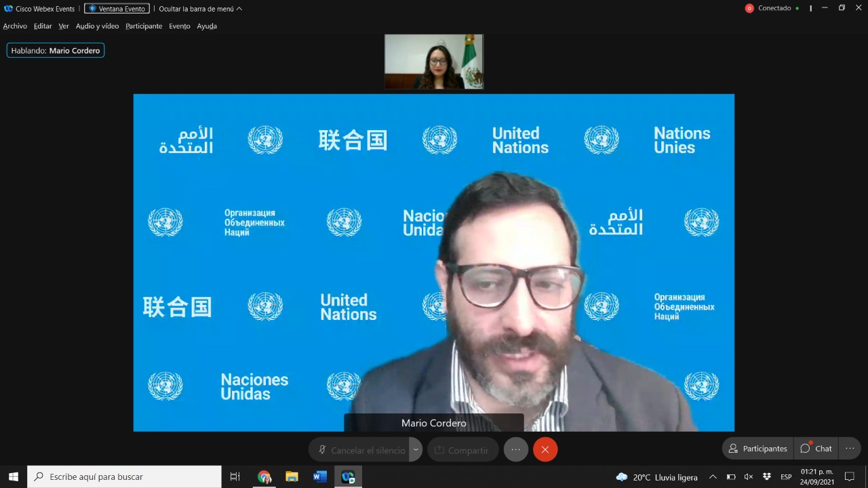Screen dimensions: 868x488
Task: Click the red recording indicator icon
Action: (749, 8)
